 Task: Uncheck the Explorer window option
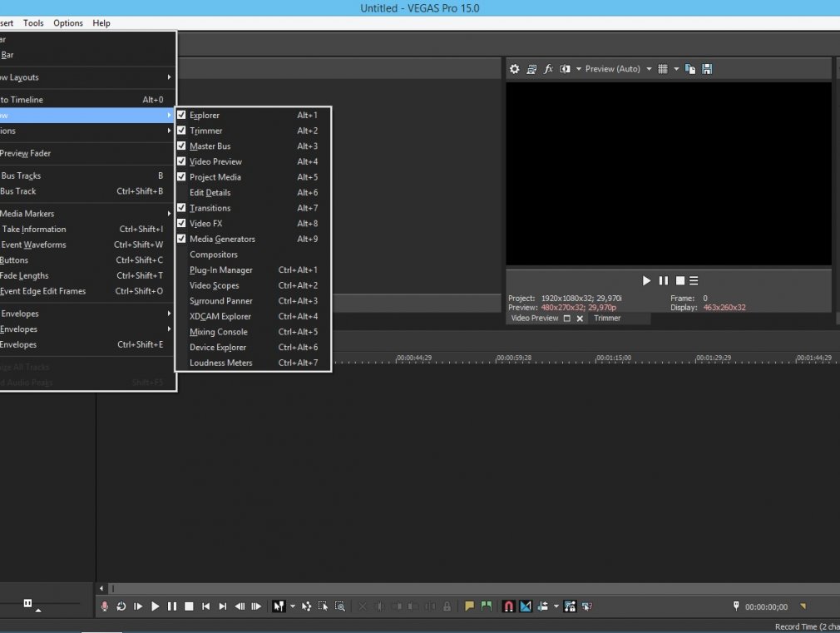click(181, 115)
